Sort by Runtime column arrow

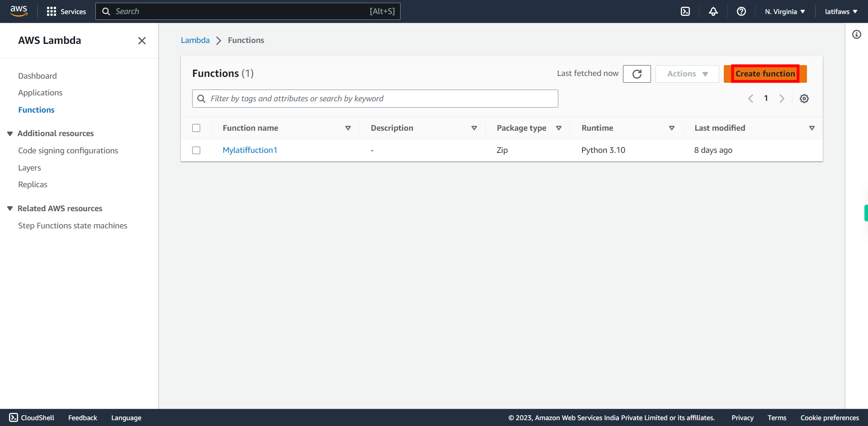click(x=672, y=128)
